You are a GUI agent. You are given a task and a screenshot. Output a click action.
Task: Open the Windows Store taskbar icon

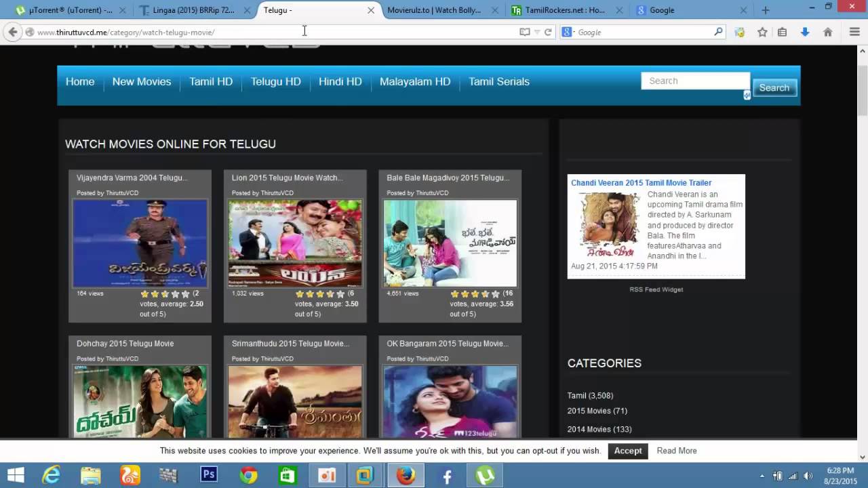288,476
